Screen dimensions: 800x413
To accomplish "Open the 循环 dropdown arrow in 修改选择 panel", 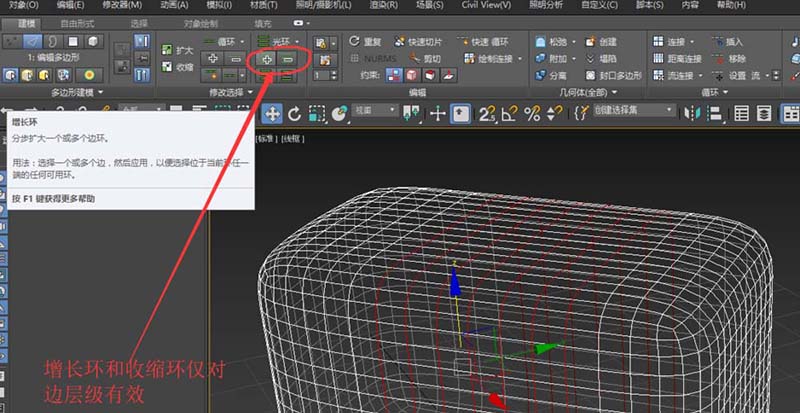I will click(242, 42).
